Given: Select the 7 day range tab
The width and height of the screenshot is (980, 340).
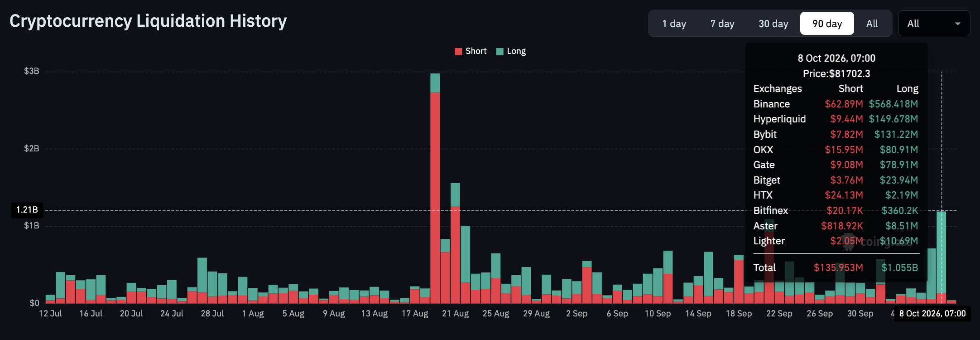Looking at the screenshot, I should 722,24.
